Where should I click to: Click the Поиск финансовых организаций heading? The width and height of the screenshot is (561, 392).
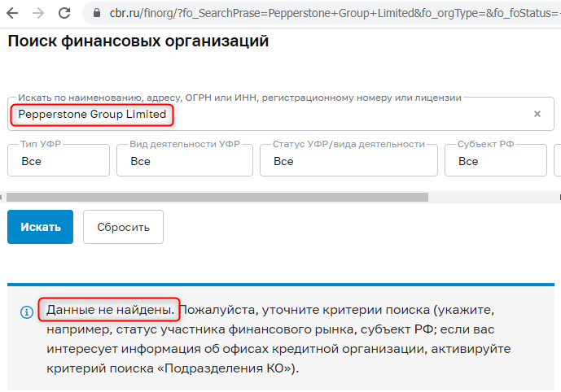click(x=138, y=41)
